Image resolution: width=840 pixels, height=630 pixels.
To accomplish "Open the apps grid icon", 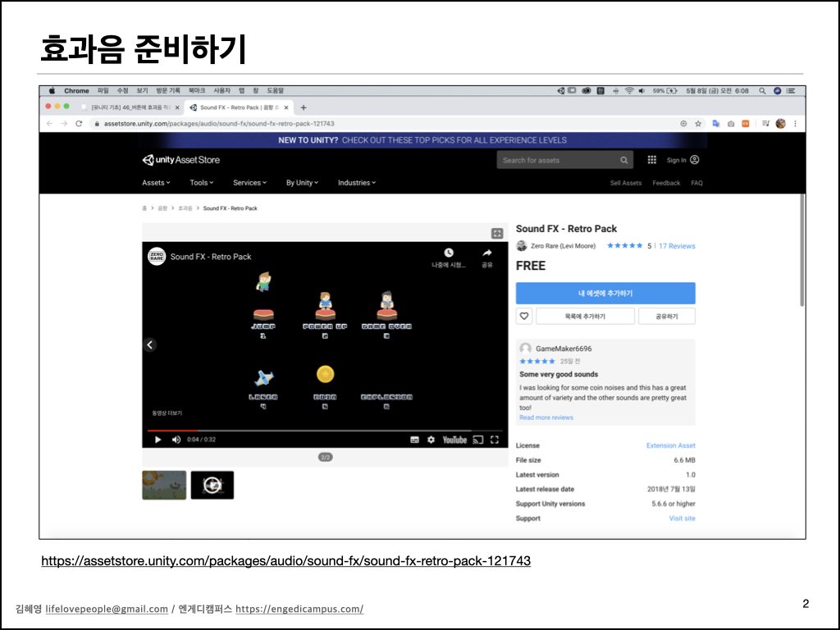I will coord(651,160).
